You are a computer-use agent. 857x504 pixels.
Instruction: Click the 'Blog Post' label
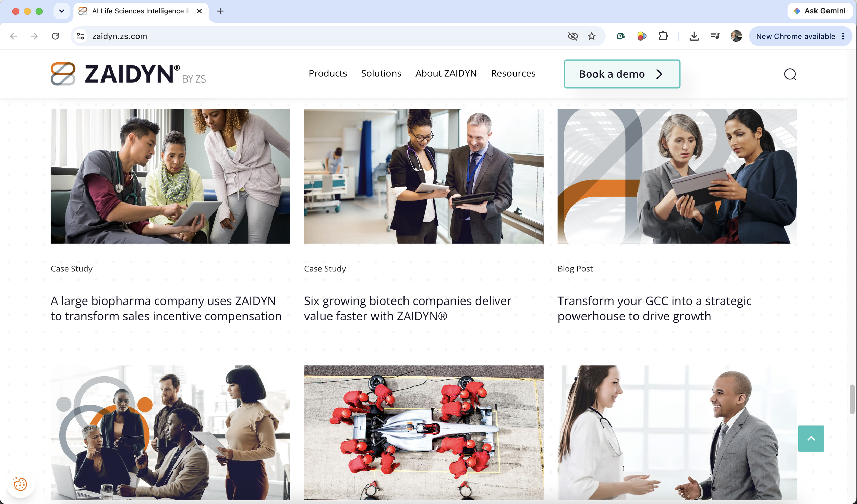tap(575, 269)
